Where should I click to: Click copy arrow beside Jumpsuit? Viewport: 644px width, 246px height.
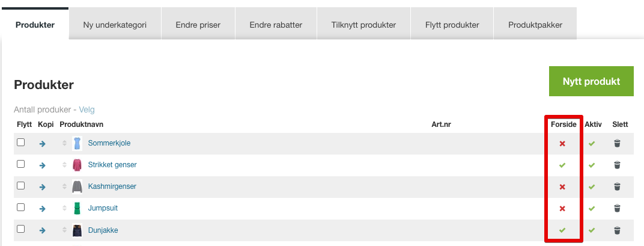pos(42,209)
